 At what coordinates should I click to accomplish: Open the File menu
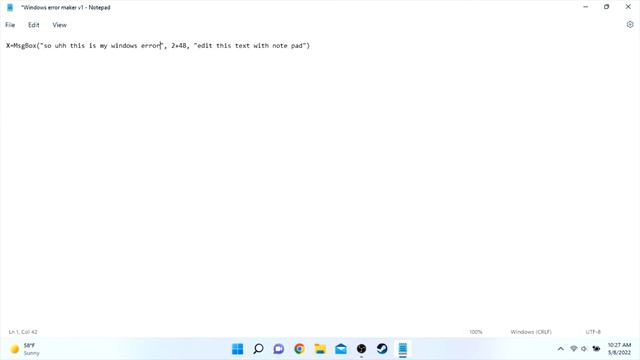pos(10,25)
